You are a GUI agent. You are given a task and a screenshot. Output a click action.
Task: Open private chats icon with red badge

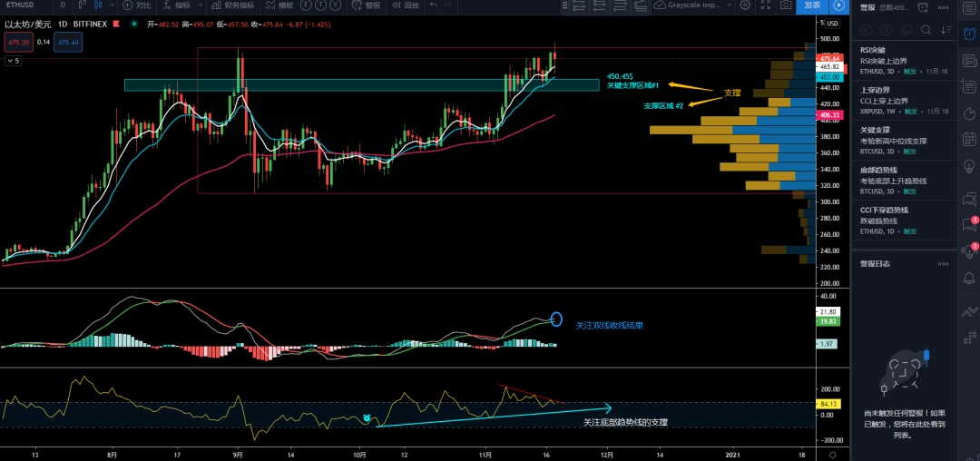click(969, 225)
